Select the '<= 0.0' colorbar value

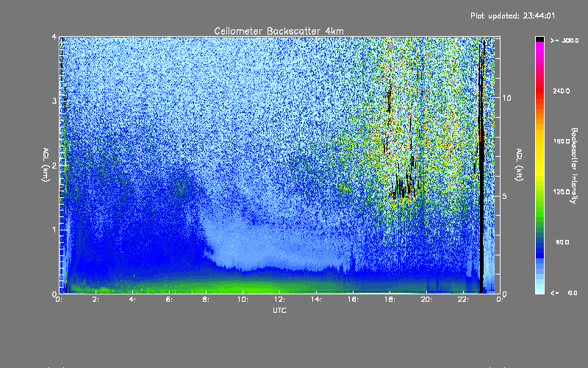564,293
